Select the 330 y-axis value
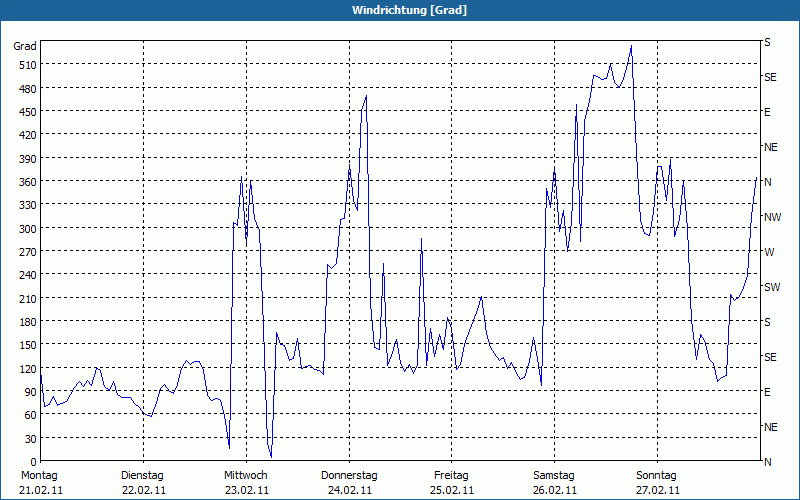The image size is (800, 500). click(28, 205)
